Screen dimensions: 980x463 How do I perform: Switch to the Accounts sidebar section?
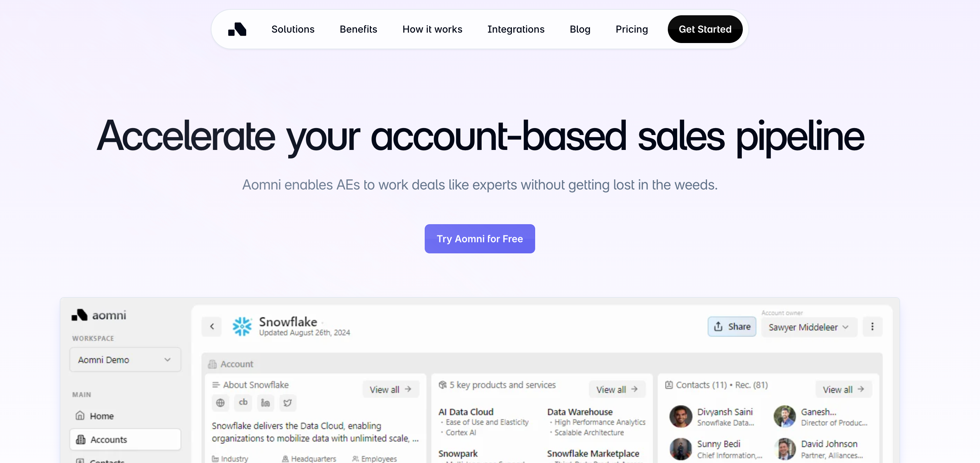point(108,439)
